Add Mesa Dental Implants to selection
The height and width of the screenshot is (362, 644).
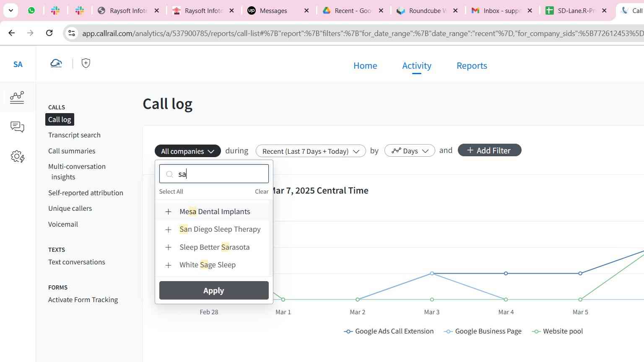point(212,212)
